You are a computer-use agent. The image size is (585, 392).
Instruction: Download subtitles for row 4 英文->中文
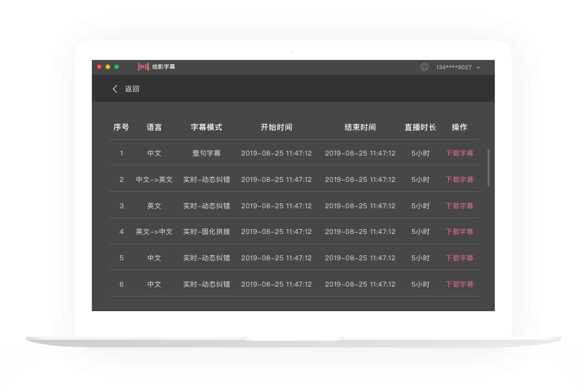459,232
